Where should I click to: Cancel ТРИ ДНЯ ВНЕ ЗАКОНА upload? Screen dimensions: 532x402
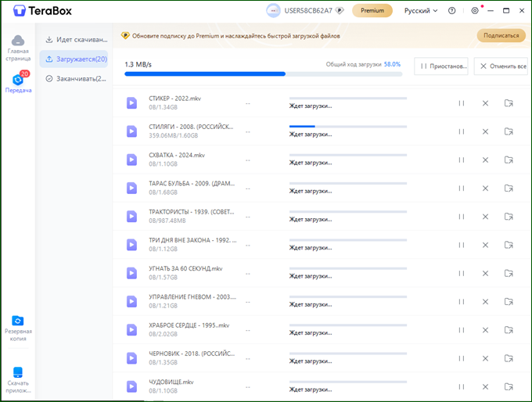click(486, 245)
